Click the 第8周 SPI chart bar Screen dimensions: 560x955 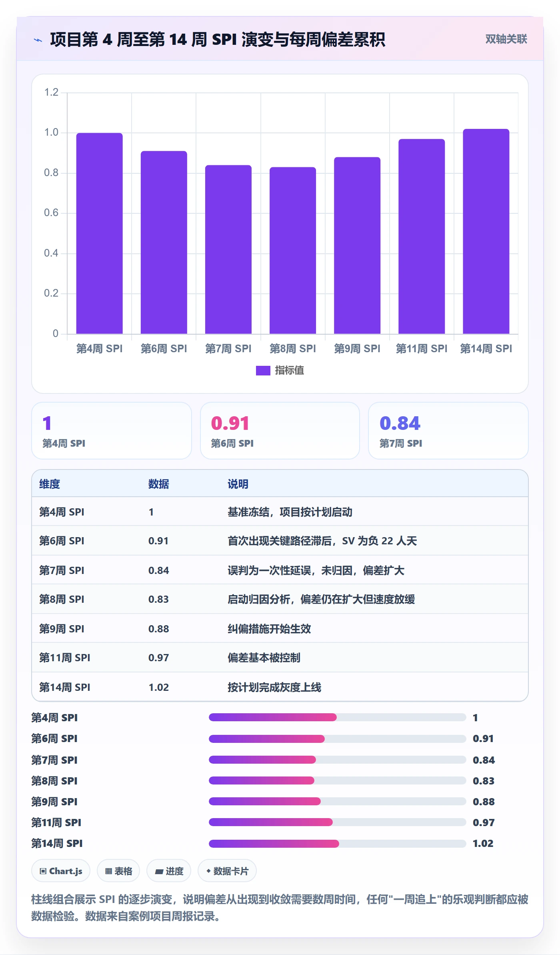point(293,251)
